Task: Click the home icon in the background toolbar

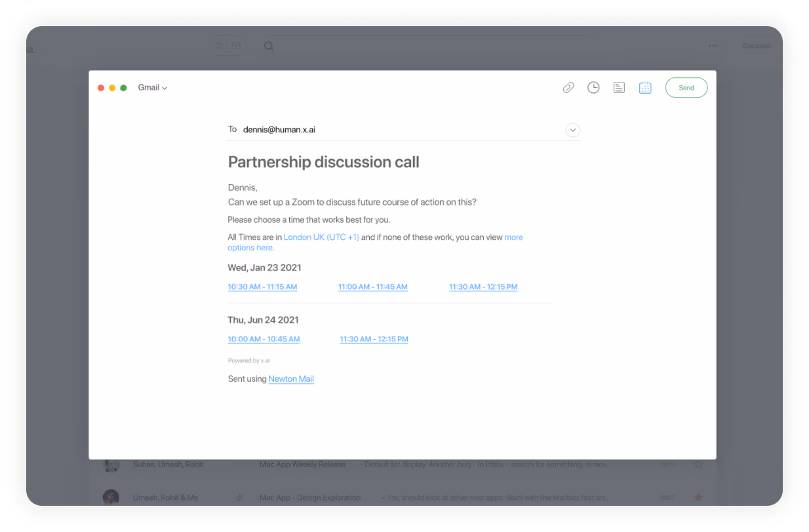Action: 220,45
